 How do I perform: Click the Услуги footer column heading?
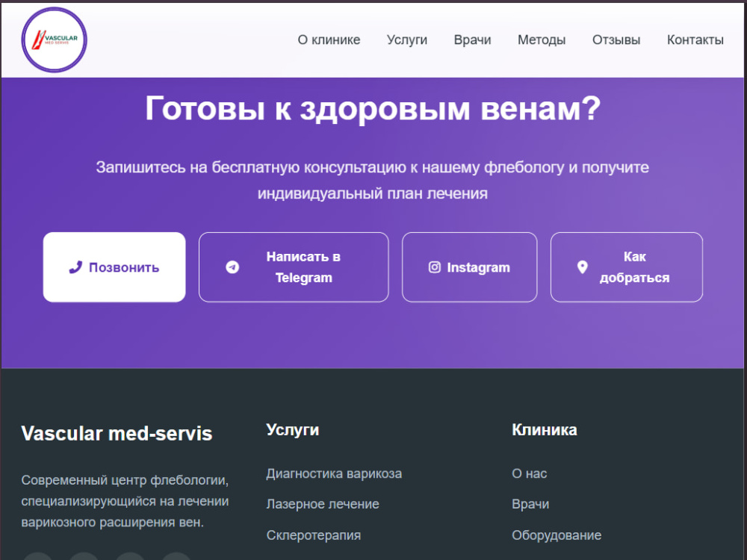pos(293,430)
